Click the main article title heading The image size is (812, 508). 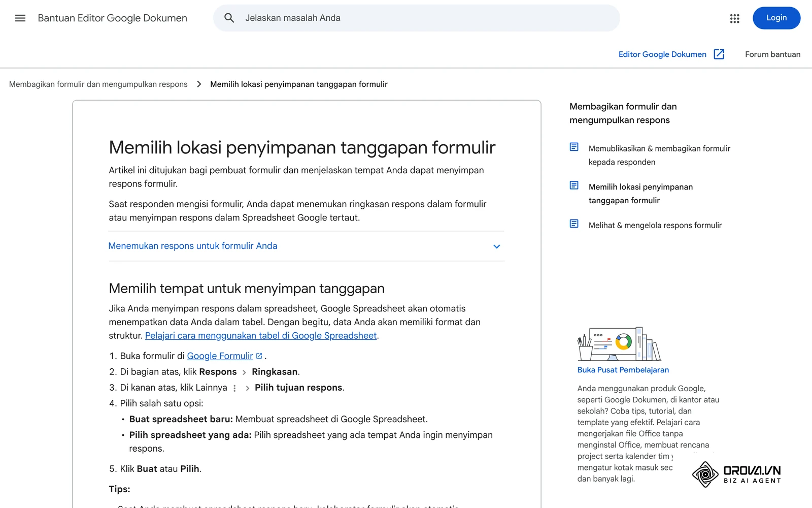pyautogui.click(x=302, y=147)
